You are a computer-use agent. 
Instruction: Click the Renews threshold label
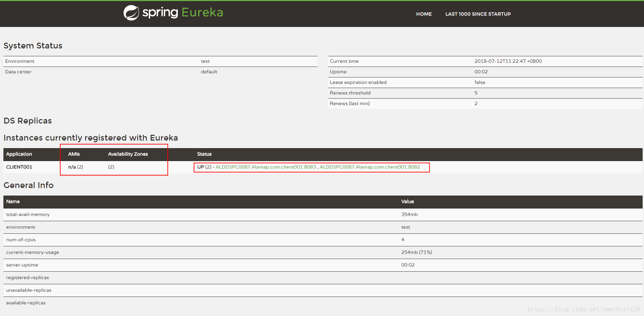click(x=350, y=93)
